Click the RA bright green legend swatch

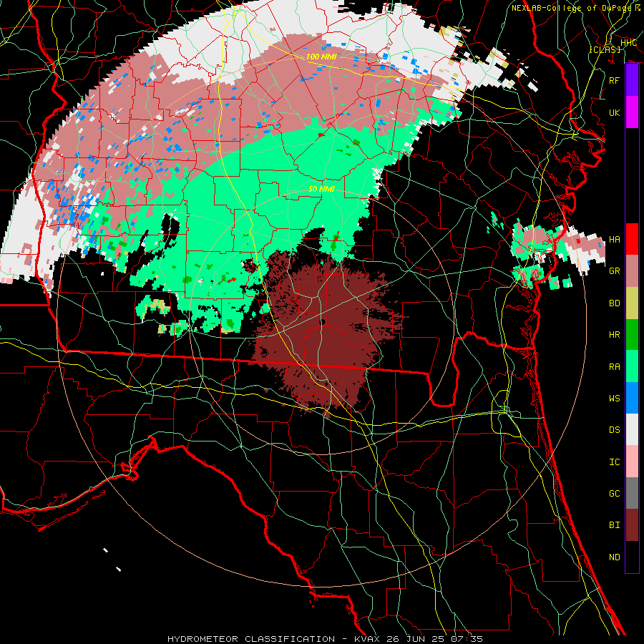632,366
